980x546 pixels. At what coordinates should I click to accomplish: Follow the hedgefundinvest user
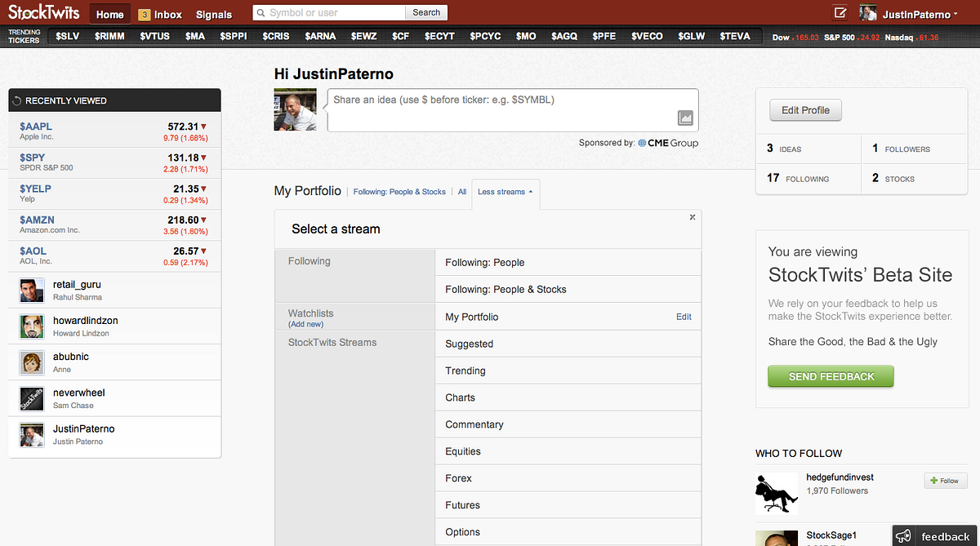tap(945, 481)
